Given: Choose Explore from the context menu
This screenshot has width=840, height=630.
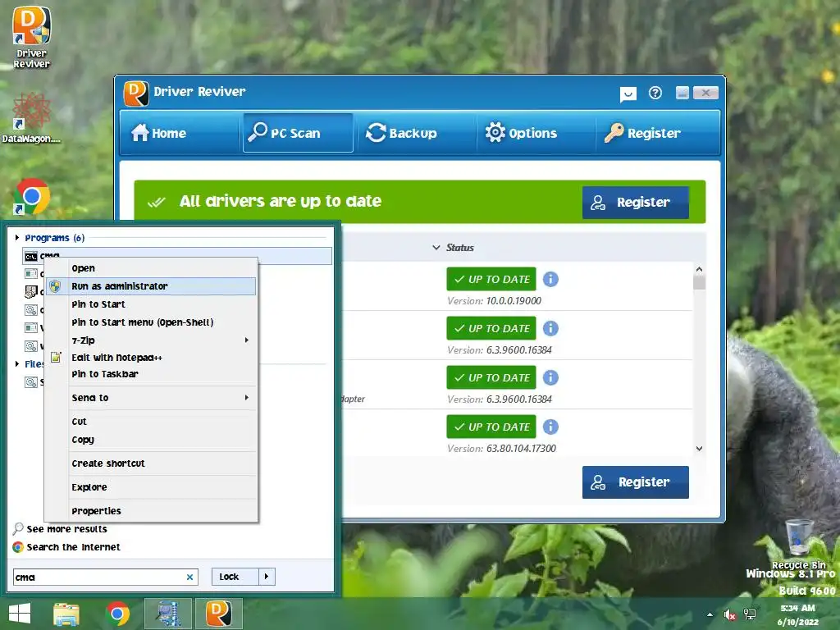Looking at the screenshot, I should tap(151, 487).
